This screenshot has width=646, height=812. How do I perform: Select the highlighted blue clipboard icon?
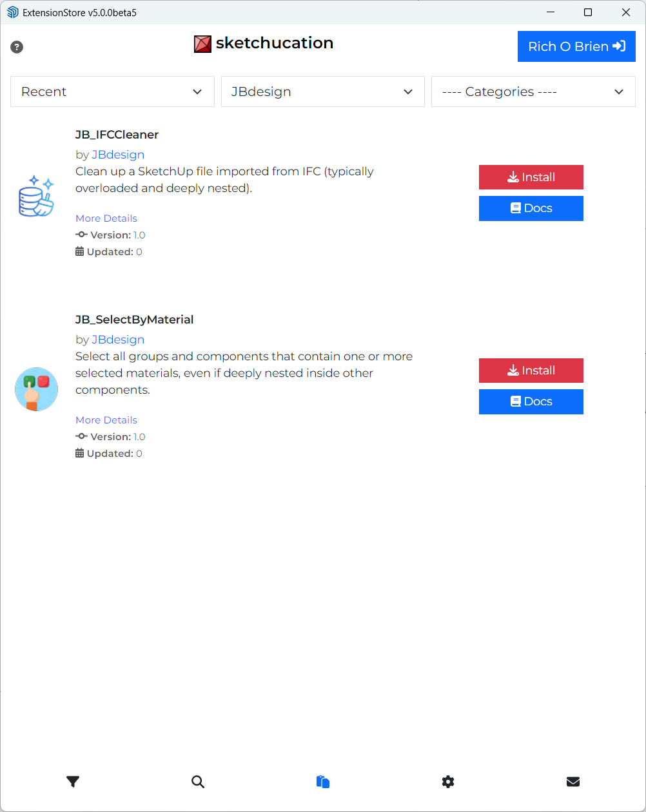tap(323, 782)
